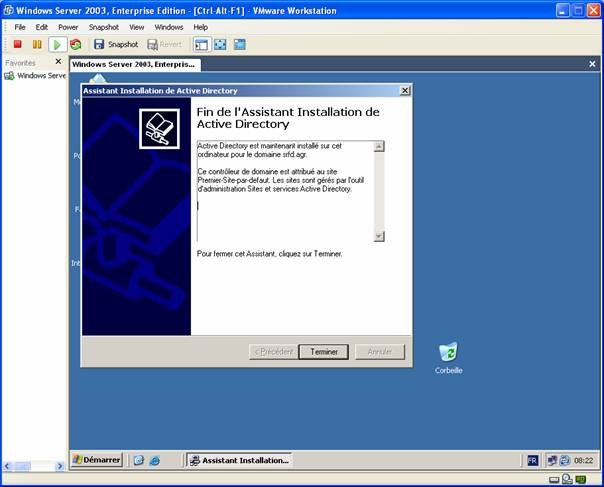
Task: Open the Démarrer start menu
Action: (x=97, y=460)
